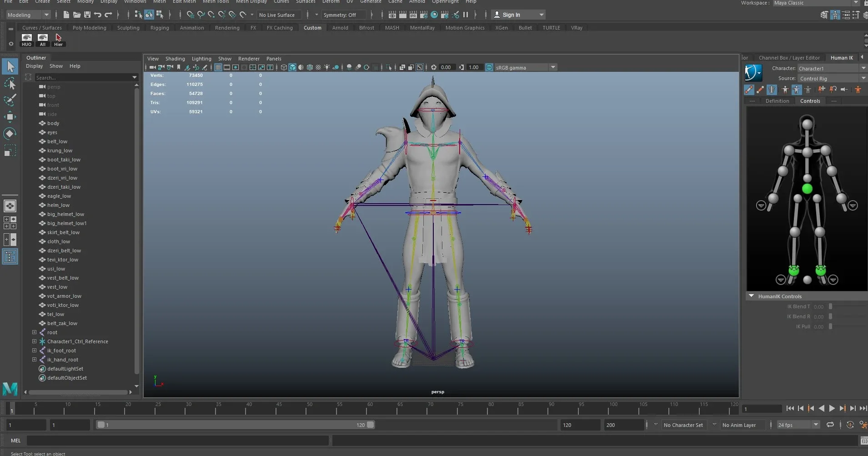The height and width of the screenshot is (456, 868).
Task: Expand the root node in the Outliner
Action: coord(35,332)
